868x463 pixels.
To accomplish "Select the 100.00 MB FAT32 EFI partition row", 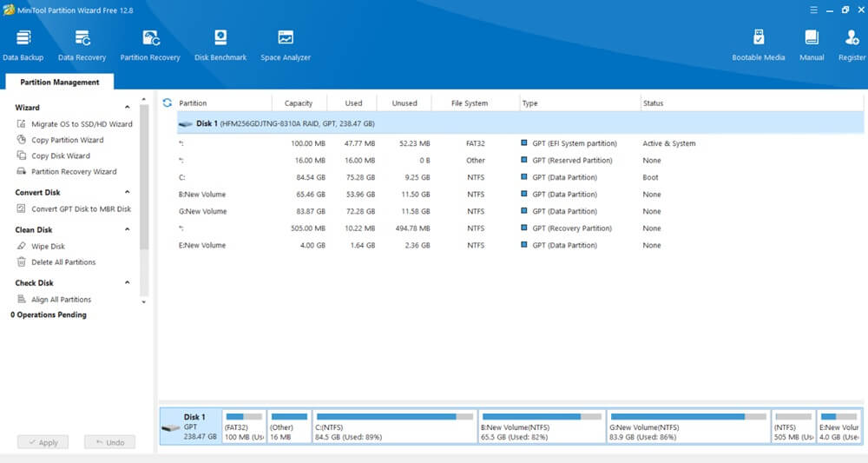I will (x=520, y=143).
